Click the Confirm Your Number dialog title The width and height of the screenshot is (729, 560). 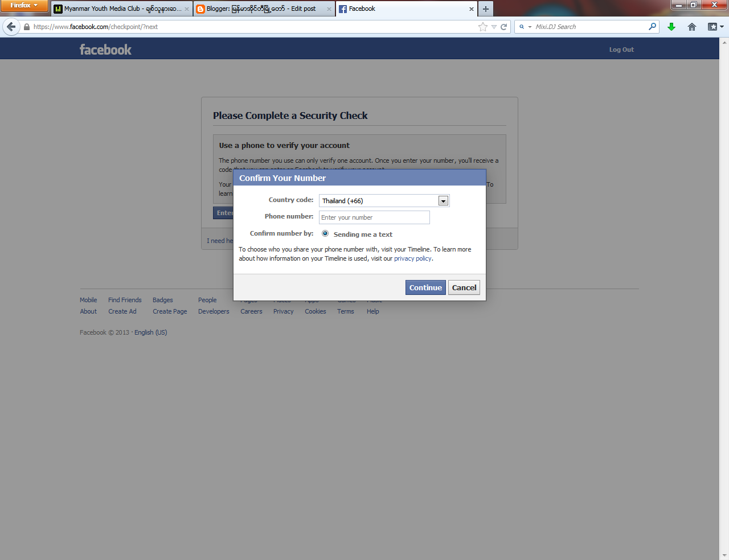pos(282,178)
